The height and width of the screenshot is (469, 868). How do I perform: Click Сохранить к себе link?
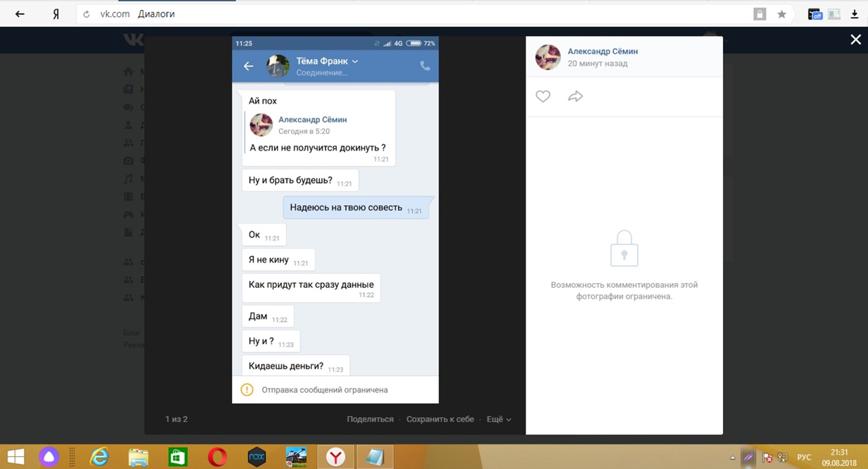[x=440, y=419]
